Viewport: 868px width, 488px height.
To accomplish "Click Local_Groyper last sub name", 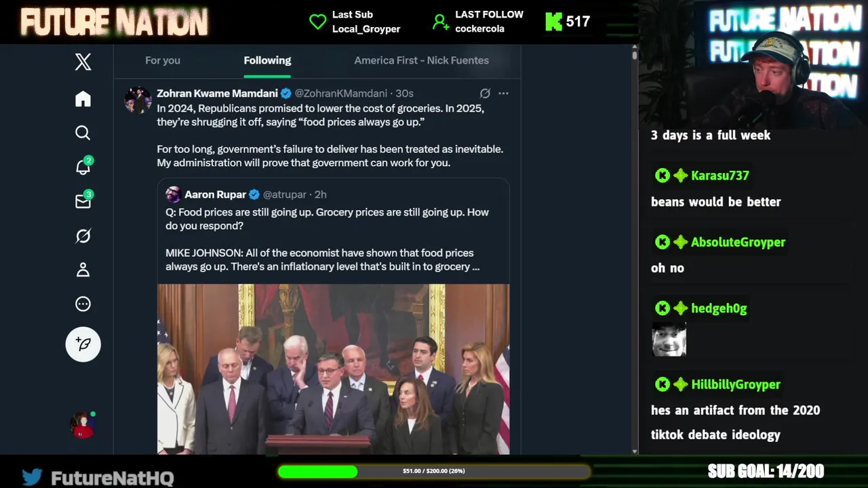I will 366,29.
